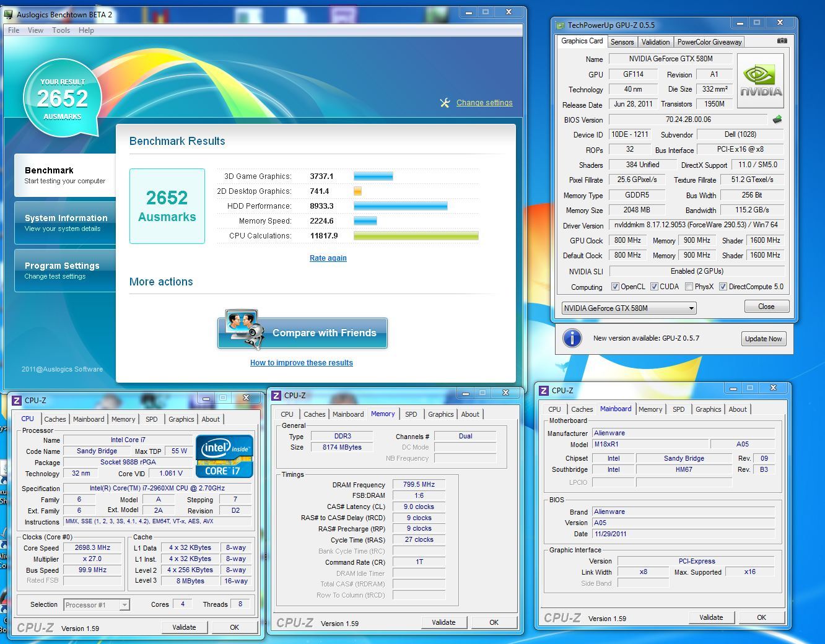Click the Rate again link
This screenshot has height=644, width=825.
coord(328,258)
